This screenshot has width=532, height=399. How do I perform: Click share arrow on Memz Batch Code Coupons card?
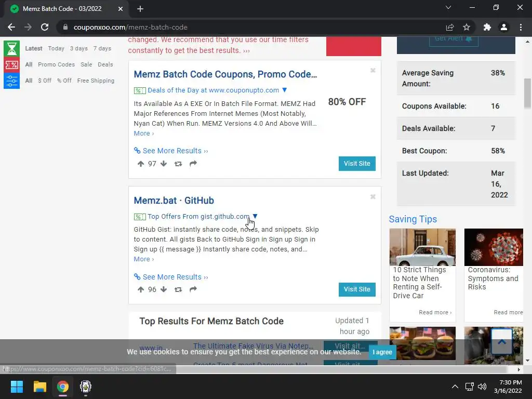tap(193, 164)
